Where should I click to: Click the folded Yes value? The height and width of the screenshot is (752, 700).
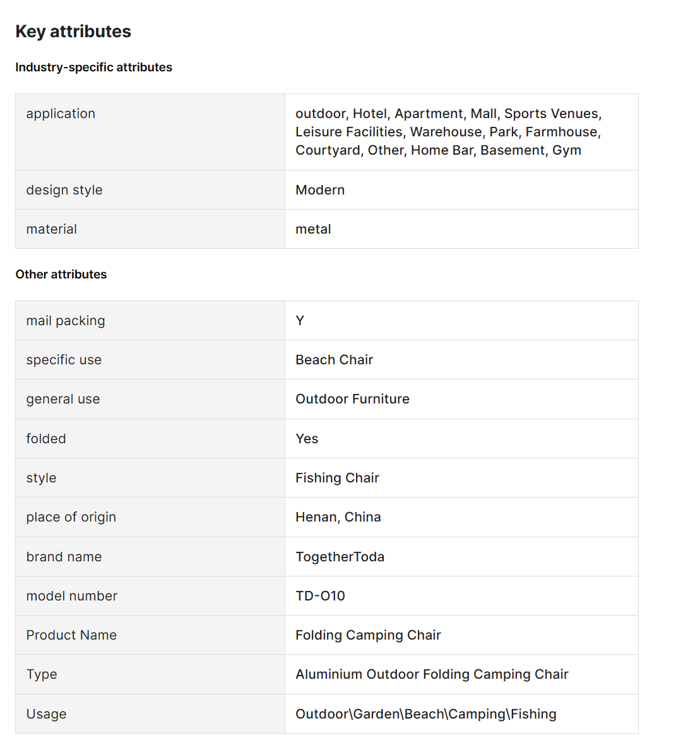[307, 439]
